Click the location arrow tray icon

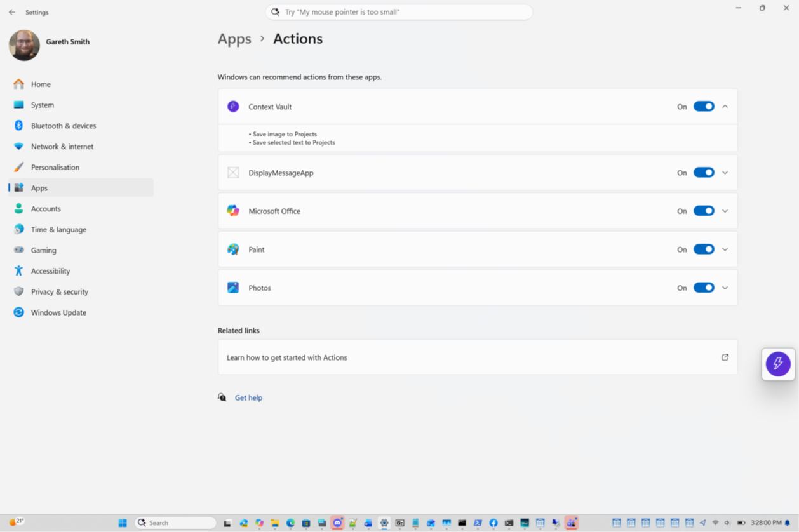coord(703,522)
